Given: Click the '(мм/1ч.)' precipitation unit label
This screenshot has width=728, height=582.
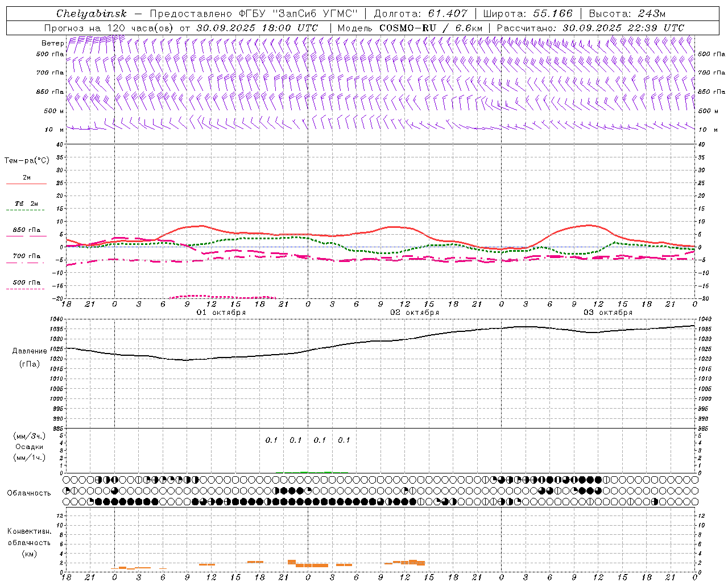Looking at the screenshot, I should click(x=30, y=458).
